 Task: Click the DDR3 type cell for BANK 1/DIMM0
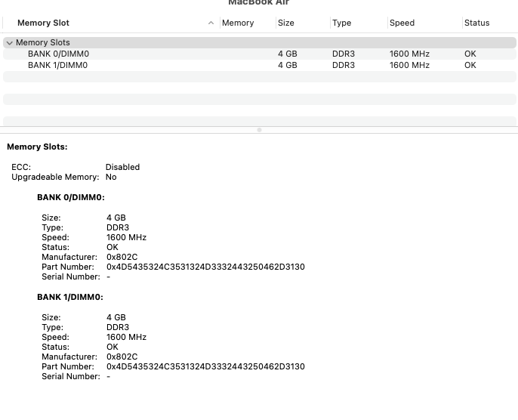344,65
